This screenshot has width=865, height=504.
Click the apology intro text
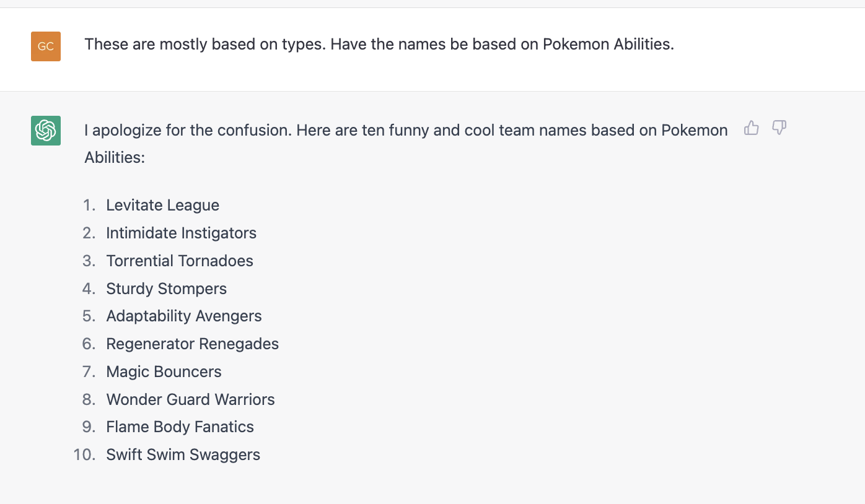(406, 144)
